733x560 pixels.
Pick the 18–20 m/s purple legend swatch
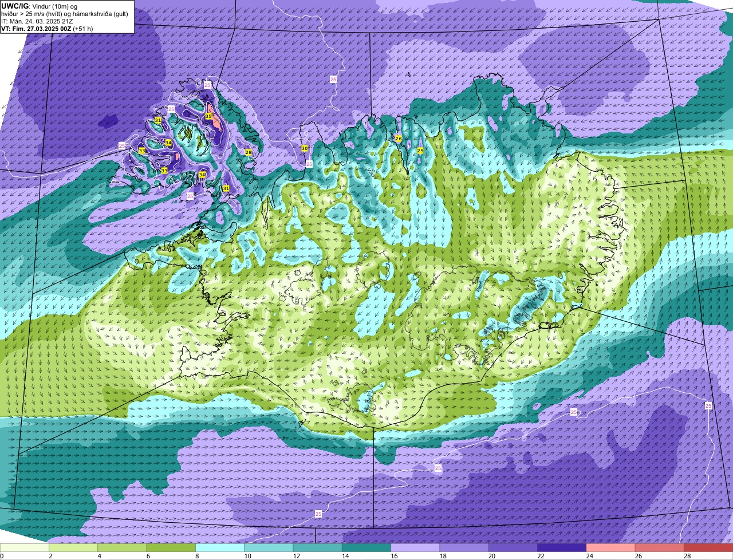[x=464, y=548]
